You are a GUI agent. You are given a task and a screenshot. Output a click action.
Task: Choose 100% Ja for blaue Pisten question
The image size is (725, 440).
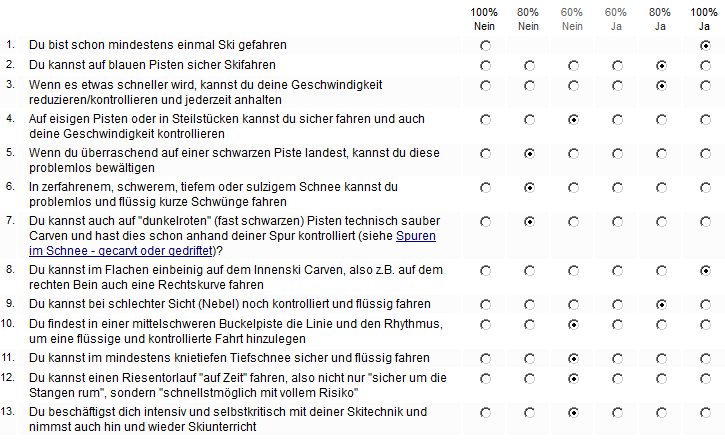[x=705, y=65]
